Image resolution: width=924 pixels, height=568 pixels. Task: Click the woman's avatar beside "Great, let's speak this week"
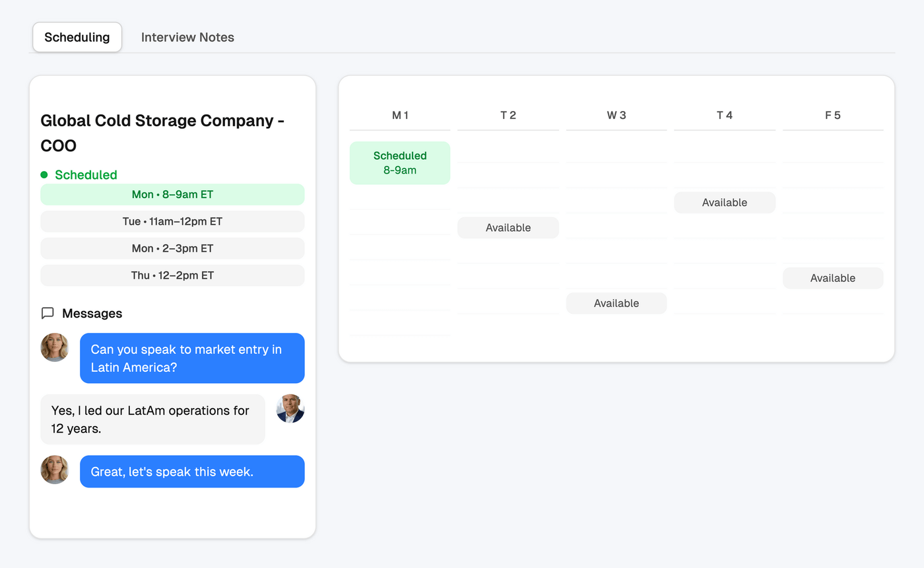[x=55, y=470]
